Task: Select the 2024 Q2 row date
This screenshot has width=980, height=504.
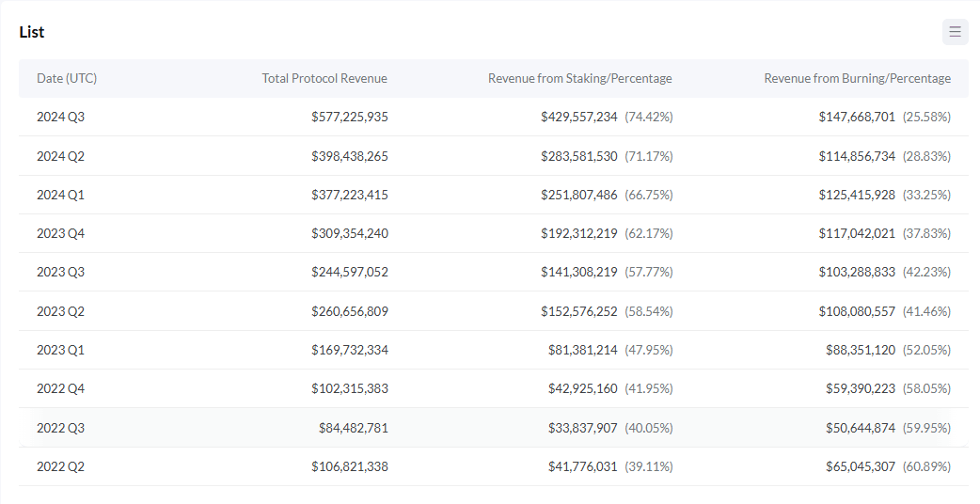Action: click(x=61, y=156)
